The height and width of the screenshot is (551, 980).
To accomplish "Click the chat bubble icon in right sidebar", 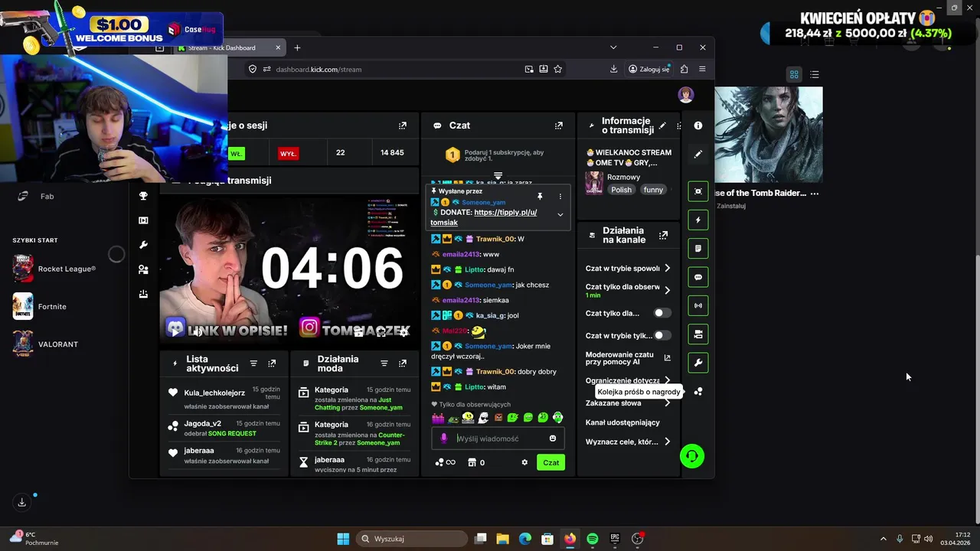I will tap(698, 277).
